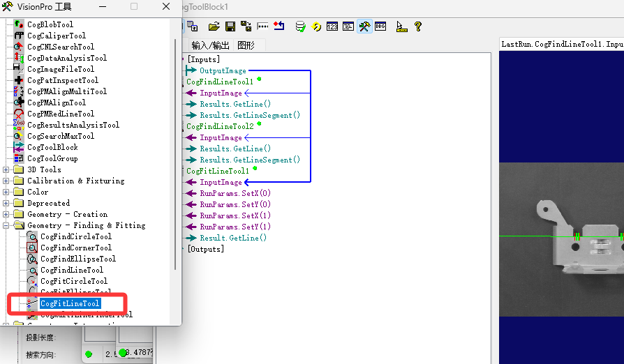Select the OutputImage input terminal
Viewport: 624px width, 364px height.
[x=223, y=70]
